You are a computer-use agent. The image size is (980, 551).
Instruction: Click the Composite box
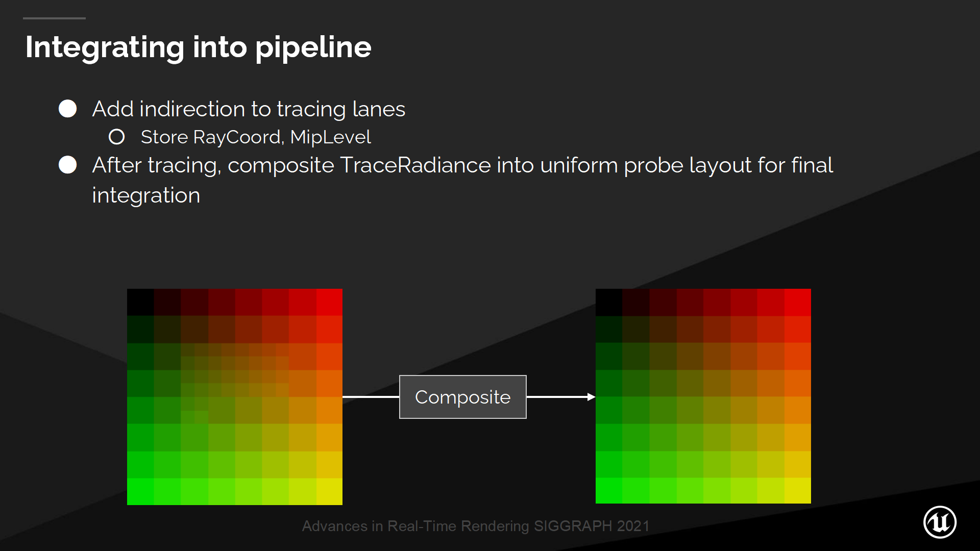pos(462,397)
